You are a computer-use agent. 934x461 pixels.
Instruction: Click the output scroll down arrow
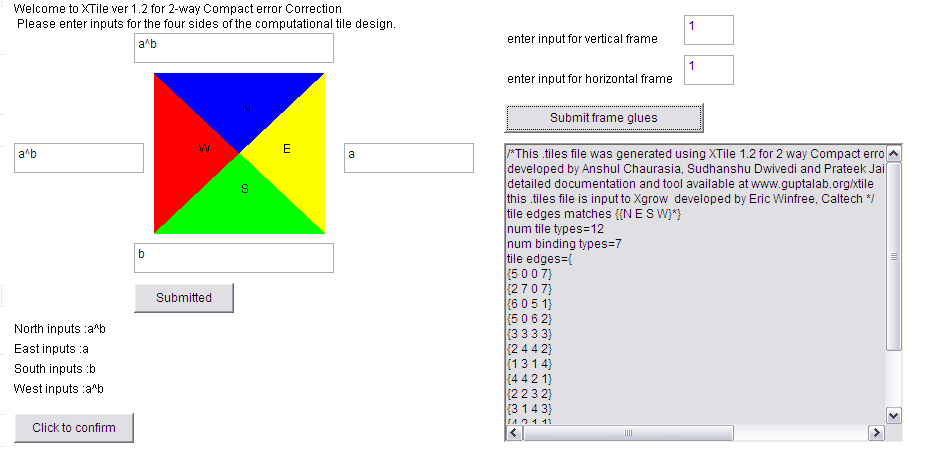(x=893, y=416)
